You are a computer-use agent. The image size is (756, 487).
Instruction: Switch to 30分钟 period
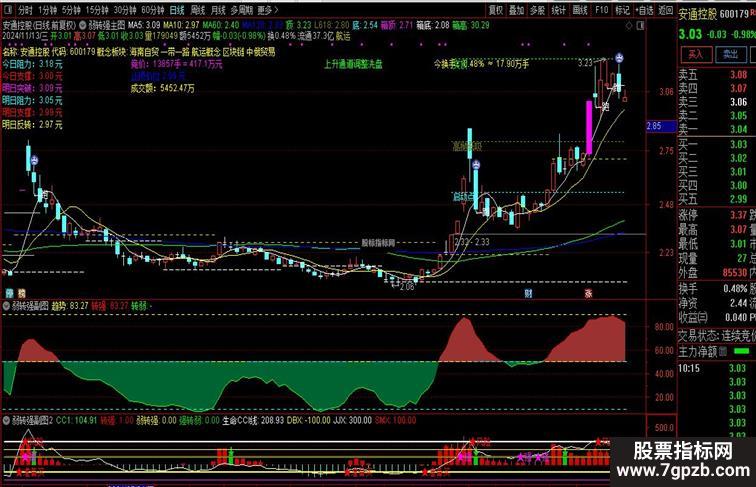[125, 10]
